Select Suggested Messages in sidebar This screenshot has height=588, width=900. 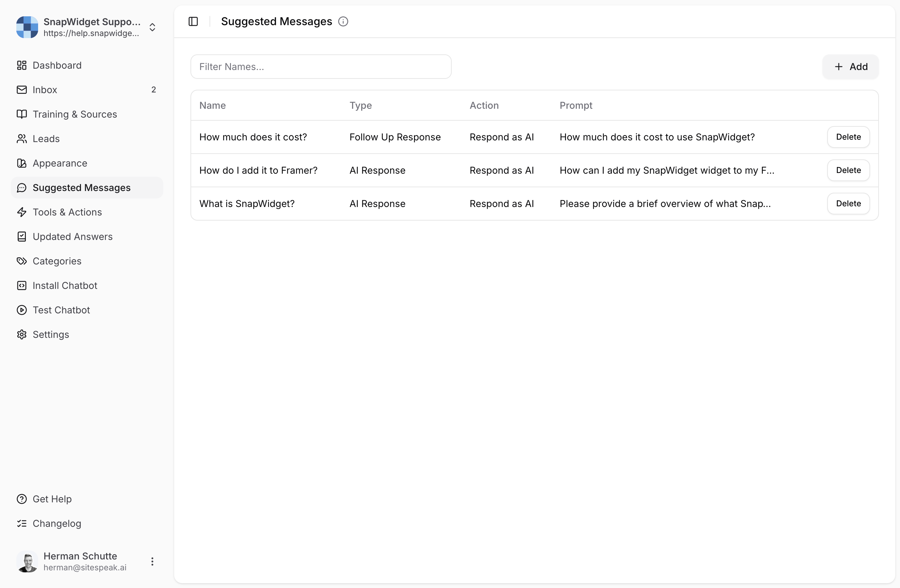point(87,188)
